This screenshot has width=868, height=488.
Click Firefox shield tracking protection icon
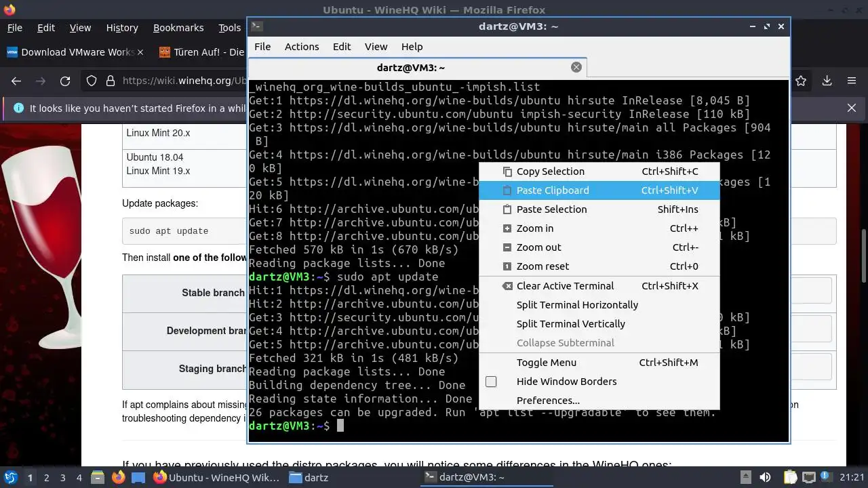click(92, 81)
